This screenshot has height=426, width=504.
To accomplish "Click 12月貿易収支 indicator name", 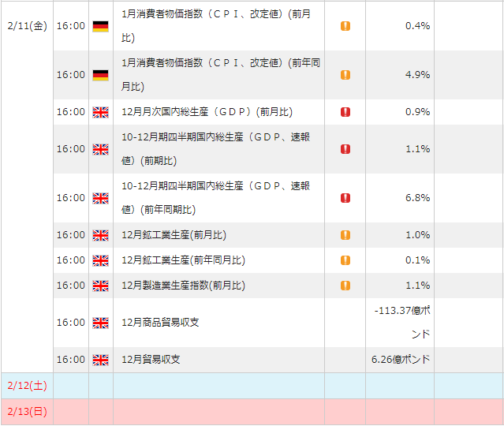I will 151,360.
